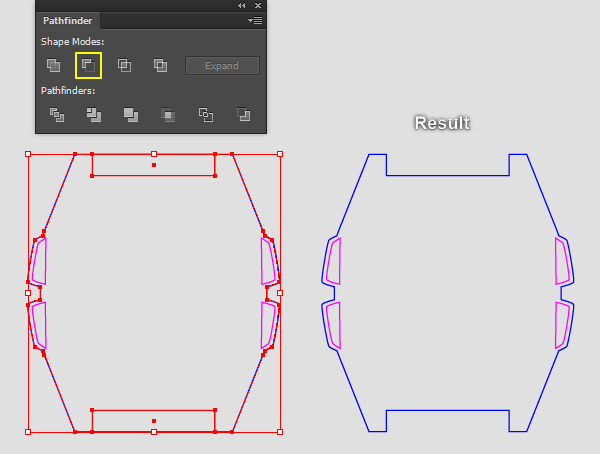This screenshot has width=600, height=454.
Task: Select the Pathfinder panel tab
Action: click(68, 21)
